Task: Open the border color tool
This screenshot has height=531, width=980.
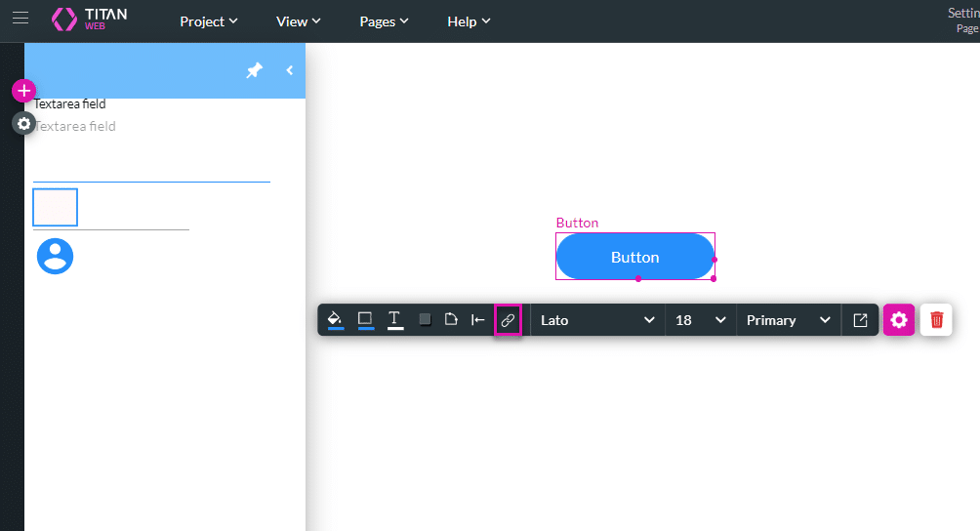Action: click(x=365, y=319)
